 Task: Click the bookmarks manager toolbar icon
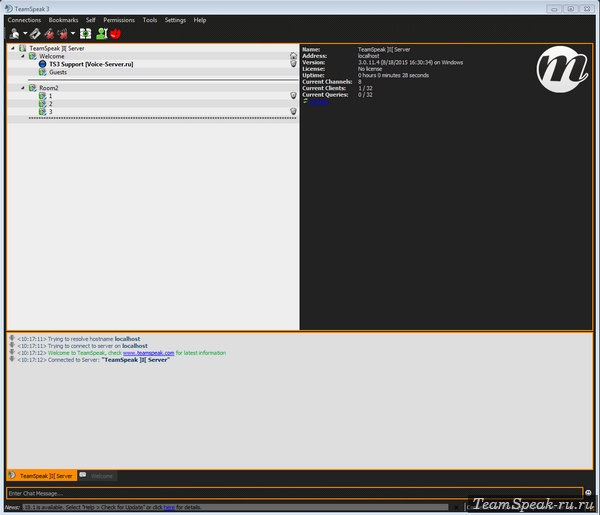click(35, 34)
